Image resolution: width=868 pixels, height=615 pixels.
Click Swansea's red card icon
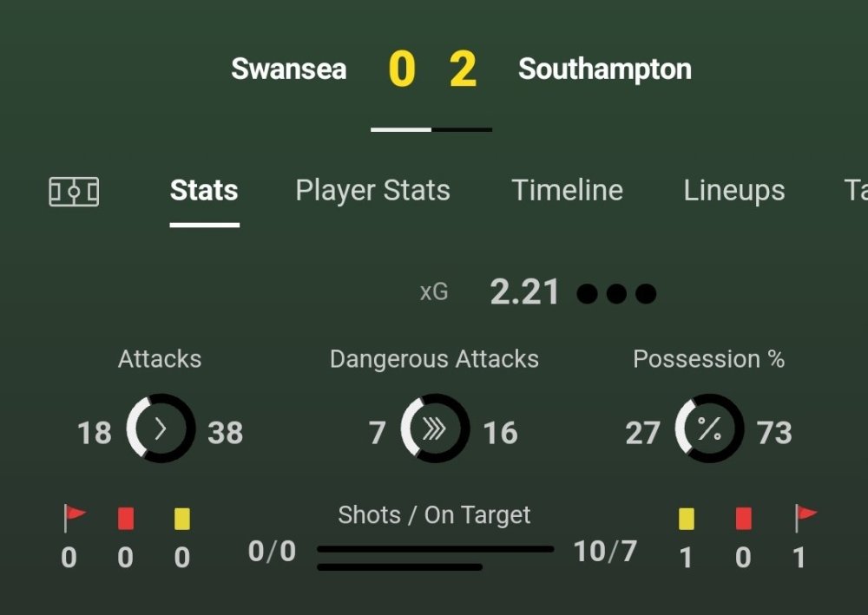(126, 518)
